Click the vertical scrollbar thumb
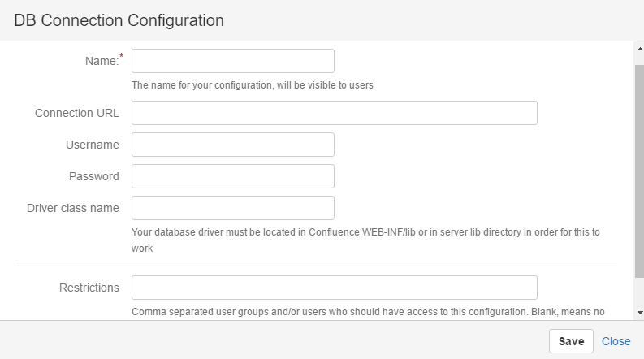The width and height of the screenshot is (644, 359). 639,171
